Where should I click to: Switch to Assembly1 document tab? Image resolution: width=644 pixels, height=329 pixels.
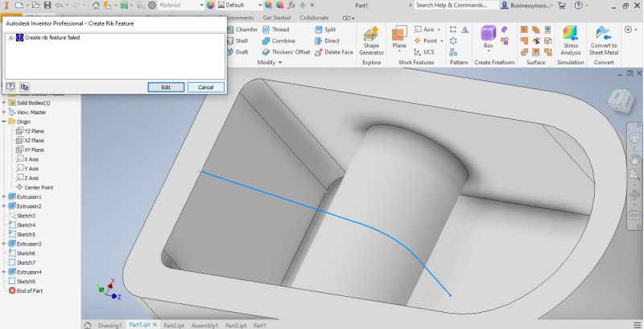[204, 325]
